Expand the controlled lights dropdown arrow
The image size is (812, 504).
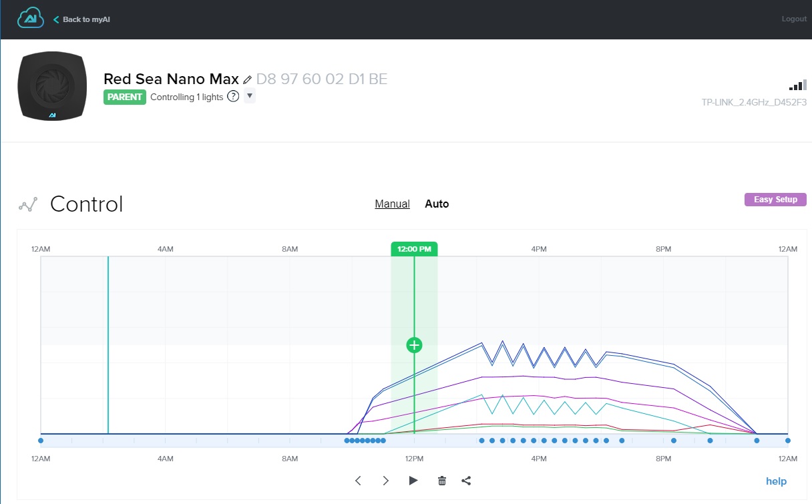250,95
